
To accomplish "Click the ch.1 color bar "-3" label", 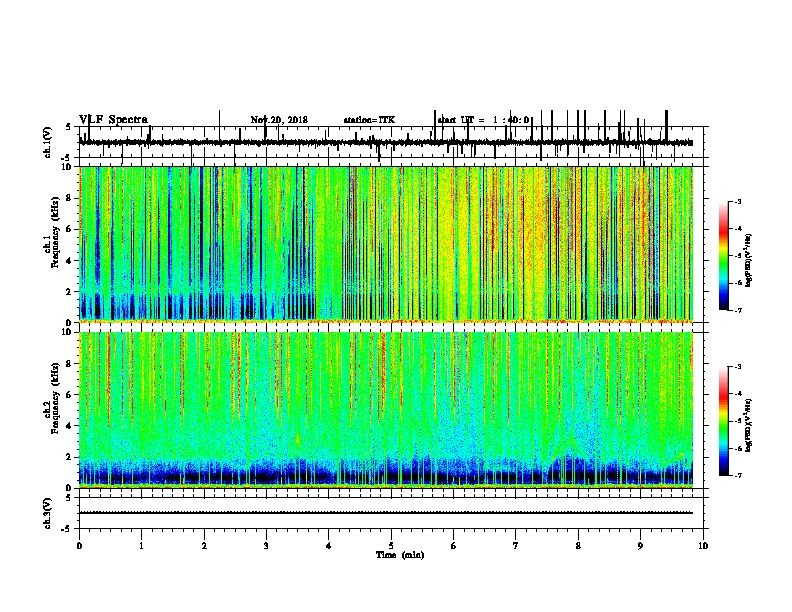I will pyautogui.click(x=738, y=202).
